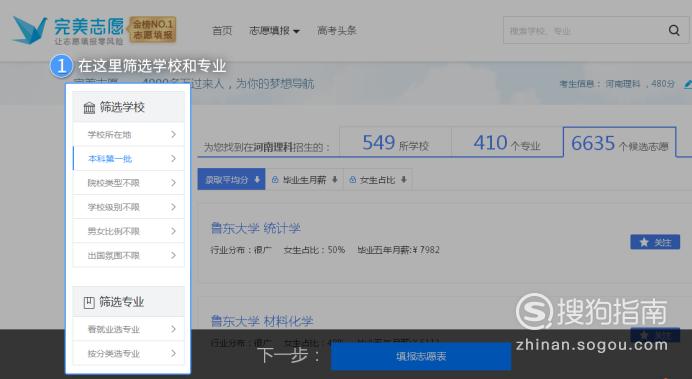Screen dimensions: 692x379
Task: Expand the 男女比例不限 filter
Action: tap(128, 231)
